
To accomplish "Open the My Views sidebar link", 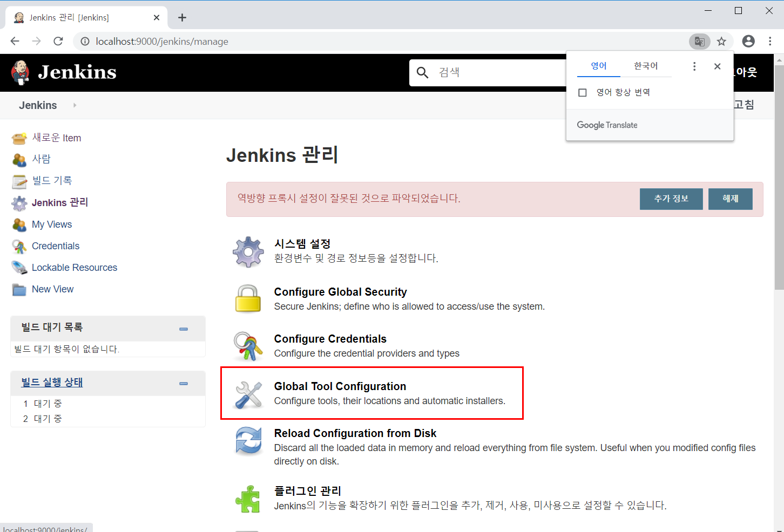I will (x=52, y=224).
